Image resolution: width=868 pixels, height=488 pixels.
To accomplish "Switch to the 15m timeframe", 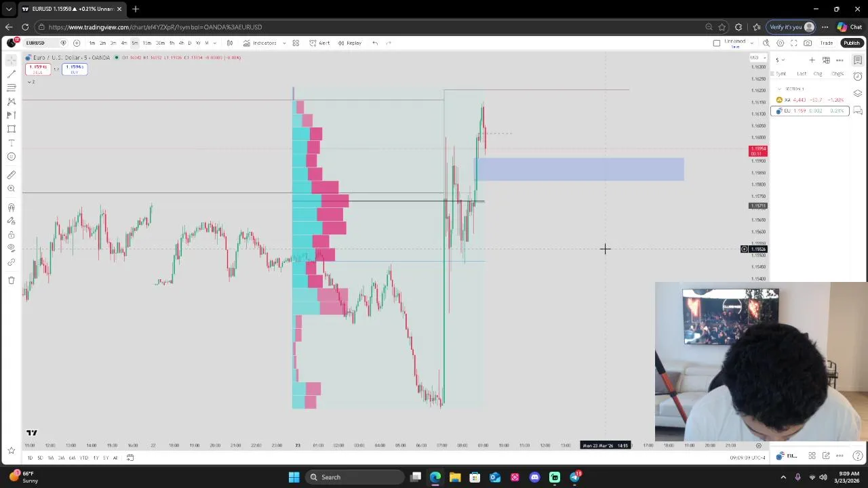I will click(146, 43).
